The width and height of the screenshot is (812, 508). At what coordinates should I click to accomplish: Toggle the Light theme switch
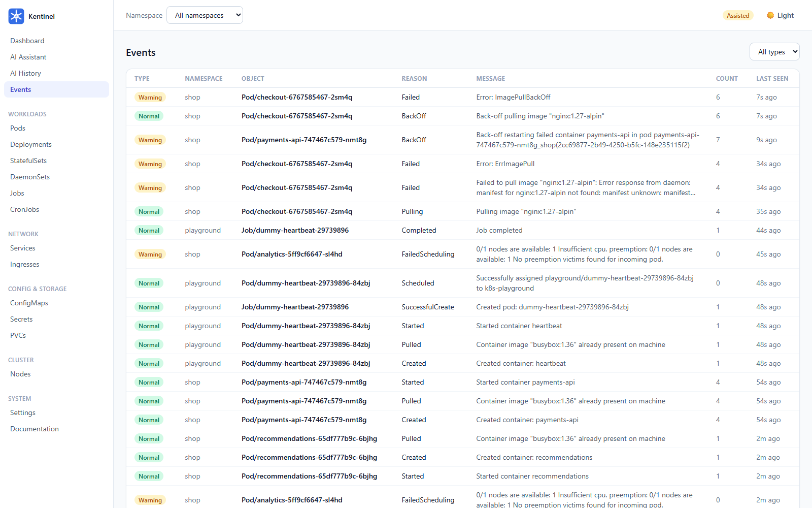780,15
